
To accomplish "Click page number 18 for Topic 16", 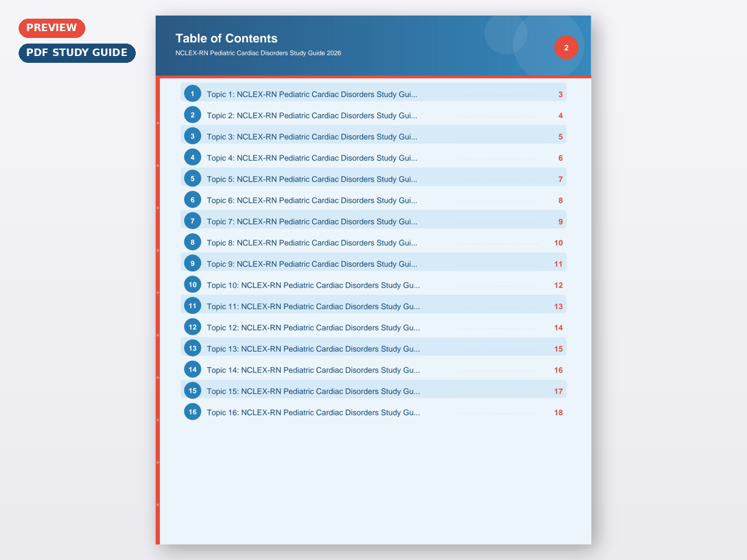I will coord(558,412).
